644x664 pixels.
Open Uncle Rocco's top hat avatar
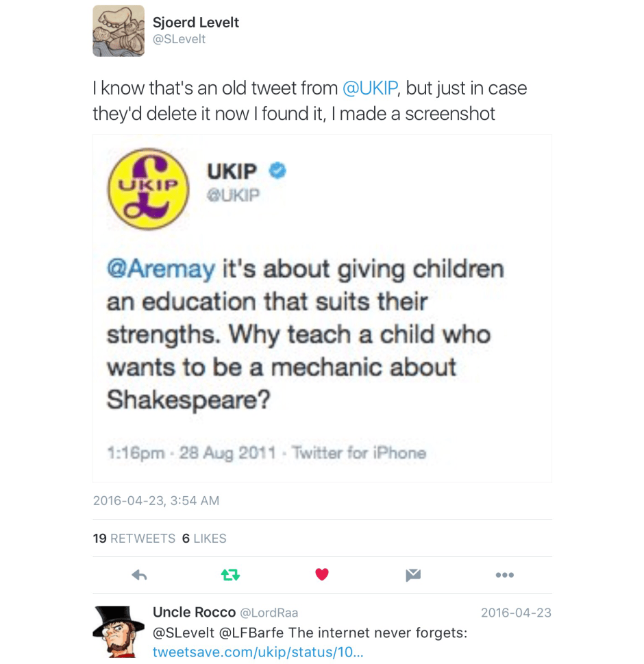point(118,631)
